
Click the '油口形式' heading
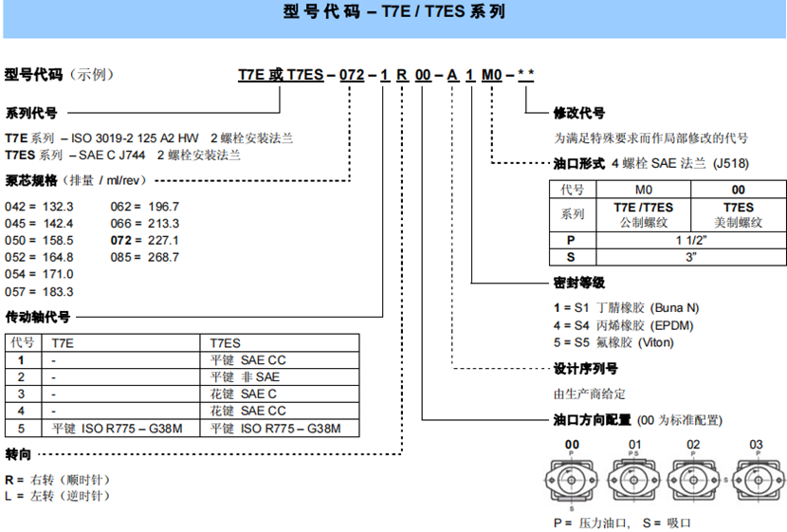click(579, 164)
